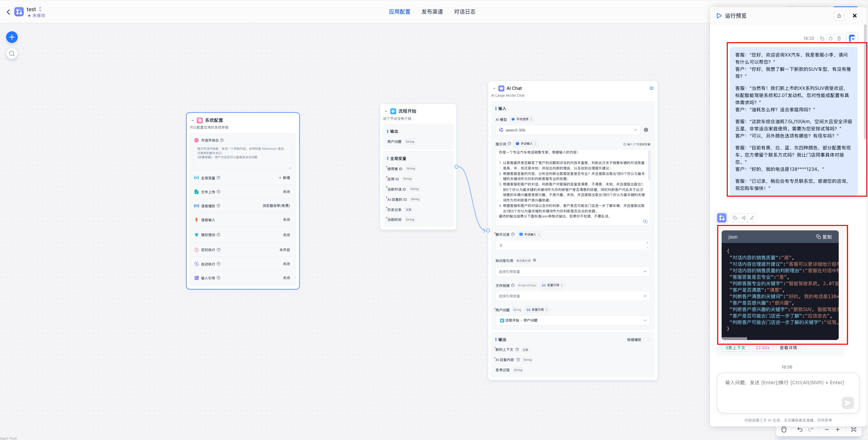Click the json block horizontal scrollbar

coord(735,339)
